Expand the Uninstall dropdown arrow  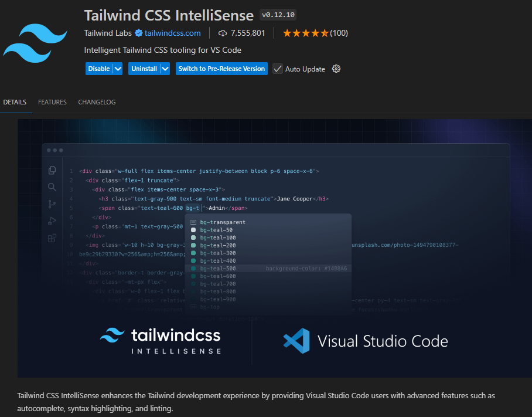pyautogui.click(x=165, y=69)
